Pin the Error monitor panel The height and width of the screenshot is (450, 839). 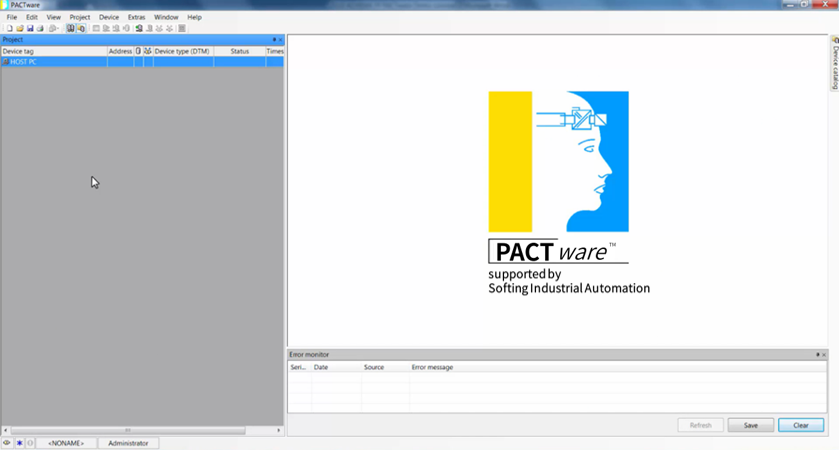818,355
